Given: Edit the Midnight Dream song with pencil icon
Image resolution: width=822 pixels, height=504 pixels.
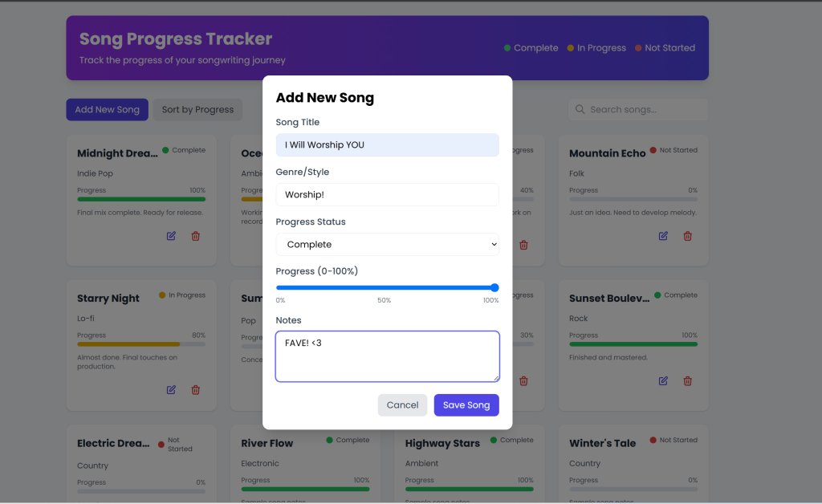Looking at the screenshot, I should (x=171, y=235).
